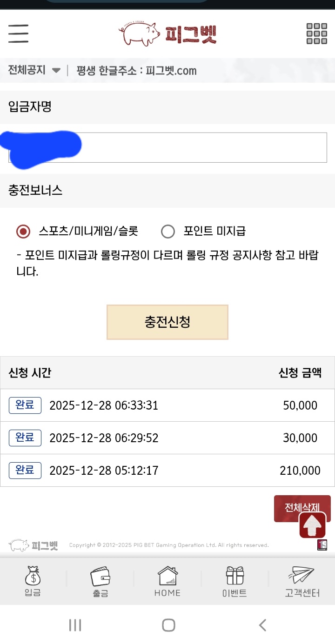Tap the Pig Bet pig logo
The height and width of the screenshot is (644, 335).
pyautogui.click(x=139, y=34)
